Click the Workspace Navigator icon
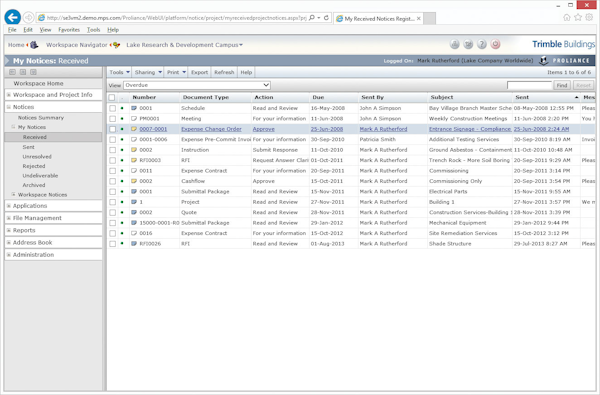 [115, 45]
